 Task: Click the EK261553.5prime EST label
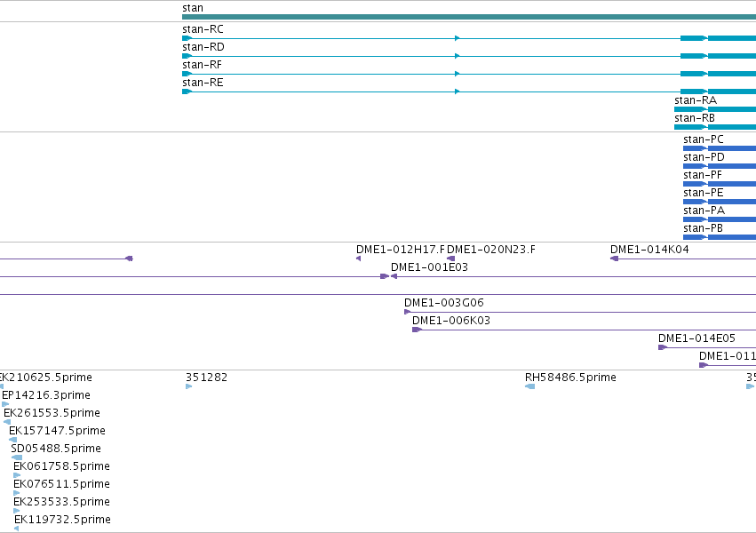(x=52, y=413)
